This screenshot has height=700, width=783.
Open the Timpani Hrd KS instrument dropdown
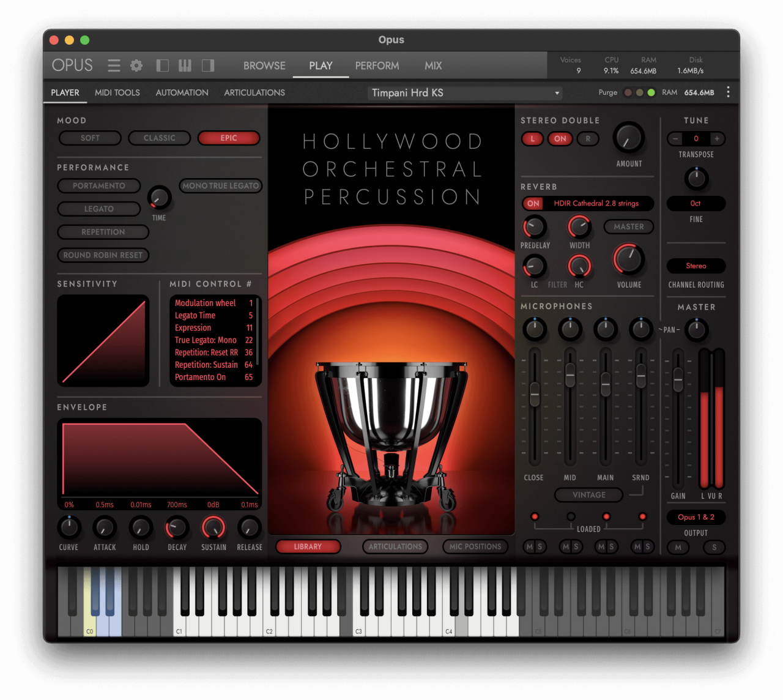tap(464, 92)
